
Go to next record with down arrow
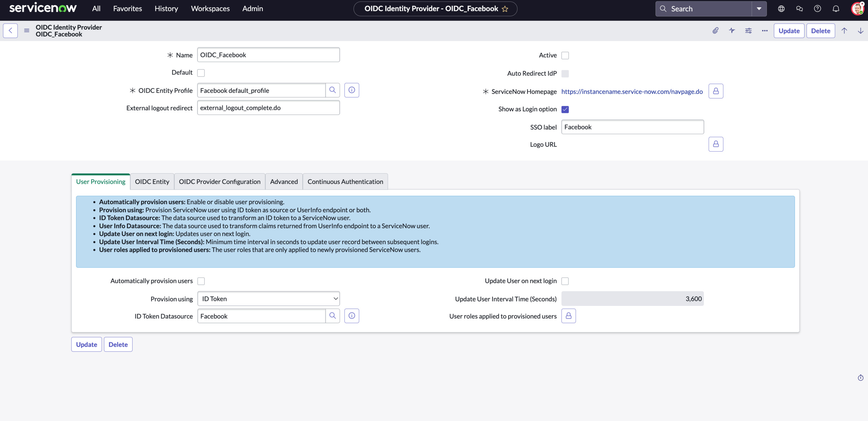[x=861, y=31]
